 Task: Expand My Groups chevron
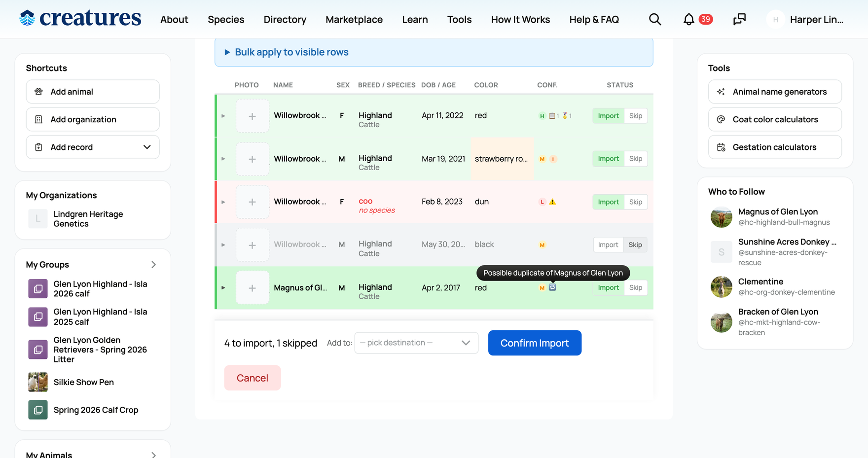[153, 265]
